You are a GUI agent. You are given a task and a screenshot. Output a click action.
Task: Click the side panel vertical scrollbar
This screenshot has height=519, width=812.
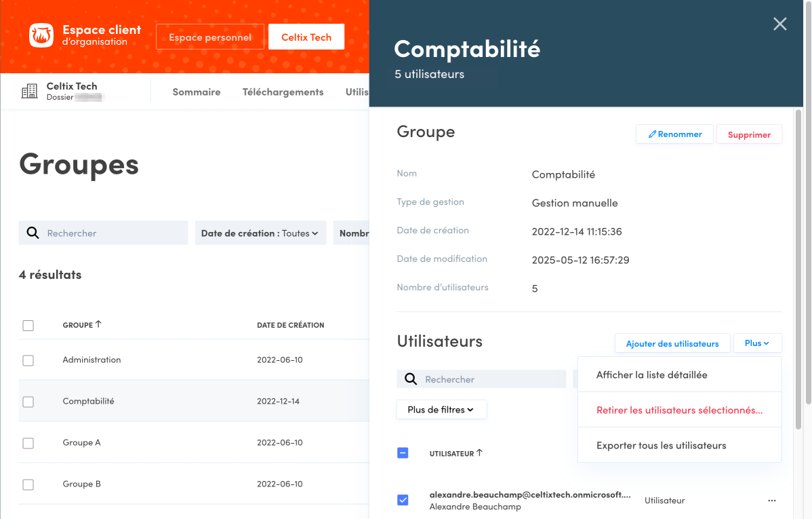coord(798,271)
